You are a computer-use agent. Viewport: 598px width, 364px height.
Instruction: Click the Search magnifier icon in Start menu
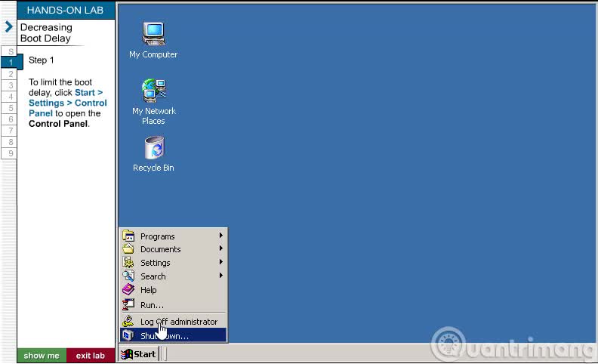(x=128, y=276)
